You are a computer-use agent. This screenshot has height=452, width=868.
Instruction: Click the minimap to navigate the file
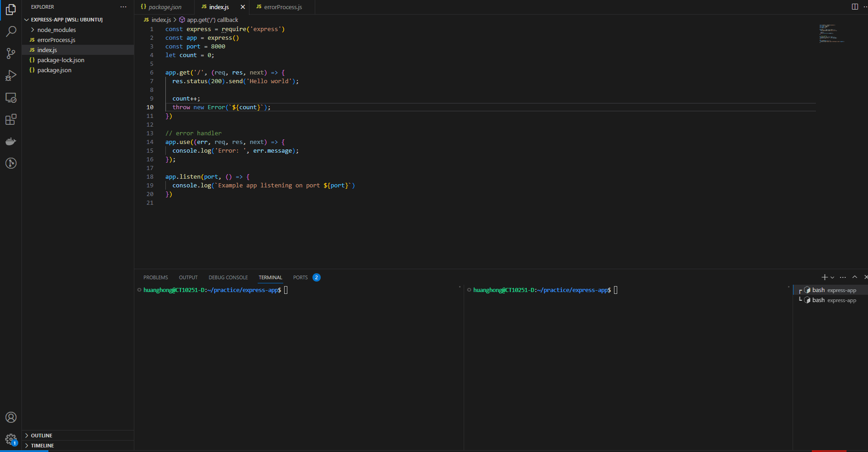coord(831,33)
